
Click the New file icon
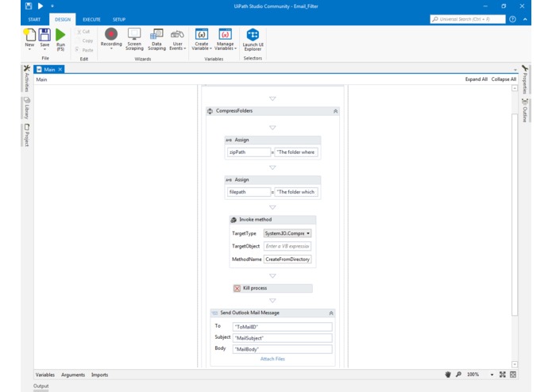[x=29, y=39]
